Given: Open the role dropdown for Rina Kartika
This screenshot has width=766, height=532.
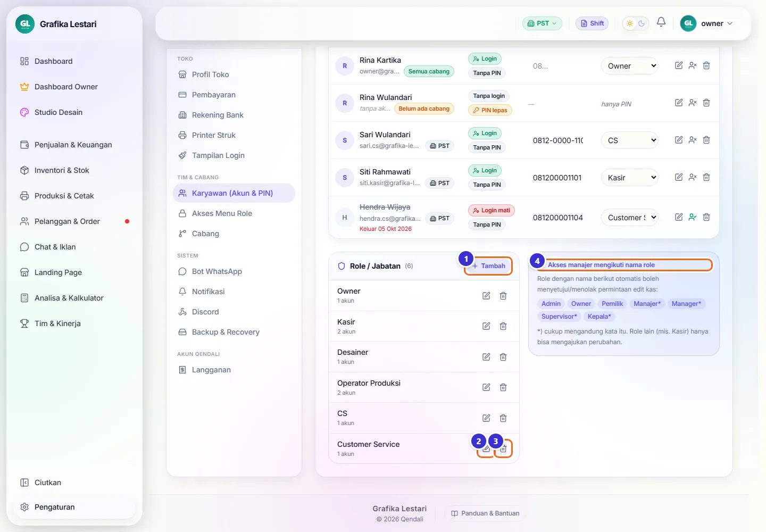Looking at the screenshot, I should [630, 66].
